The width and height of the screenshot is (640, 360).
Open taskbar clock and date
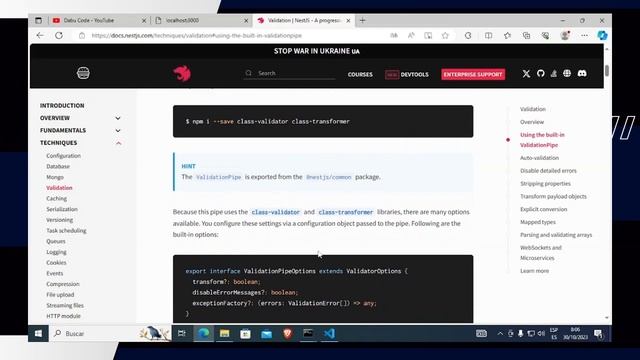tap(575, 333)
